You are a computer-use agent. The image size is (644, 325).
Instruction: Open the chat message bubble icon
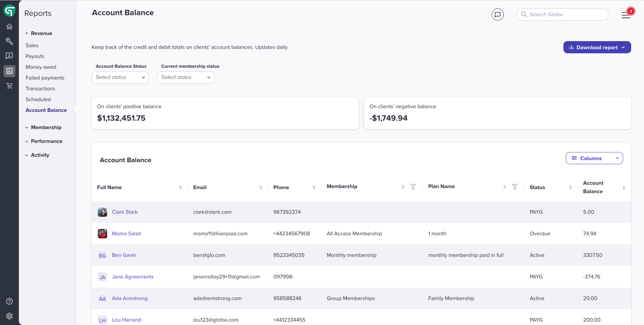pos(497,14)
